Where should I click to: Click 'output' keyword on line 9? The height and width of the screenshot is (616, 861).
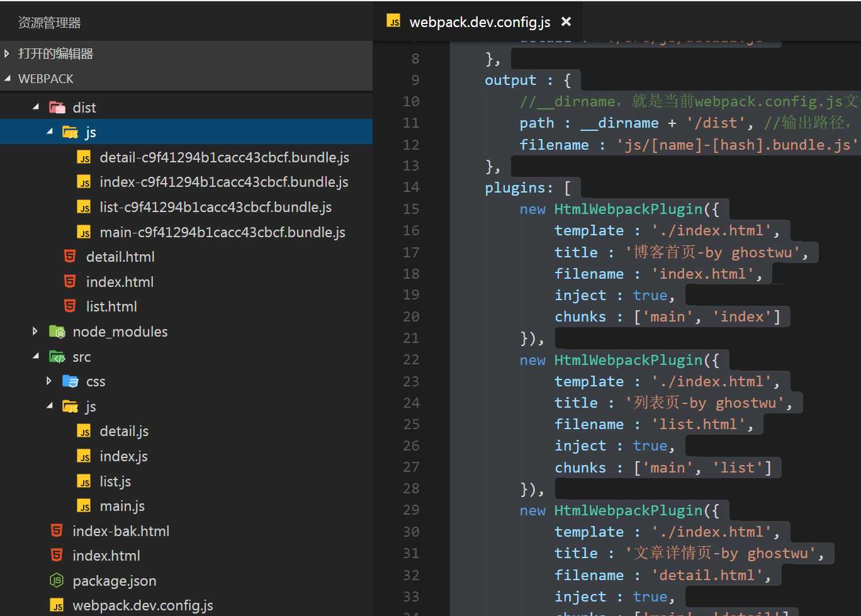click(x=510, y=81)
